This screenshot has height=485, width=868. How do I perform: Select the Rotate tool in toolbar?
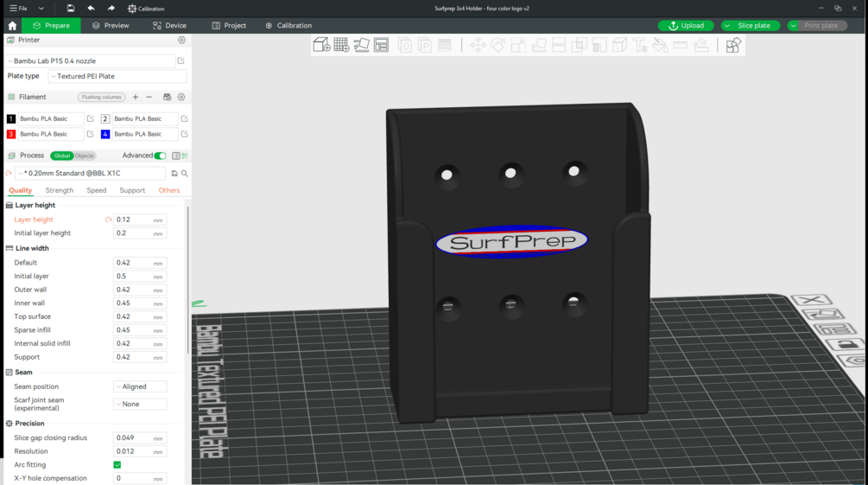tap(498, 45)
